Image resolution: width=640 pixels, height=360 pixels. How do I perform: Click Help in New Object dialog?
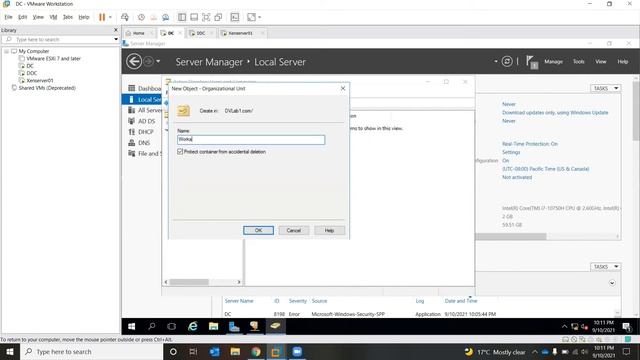click(329, 230)
